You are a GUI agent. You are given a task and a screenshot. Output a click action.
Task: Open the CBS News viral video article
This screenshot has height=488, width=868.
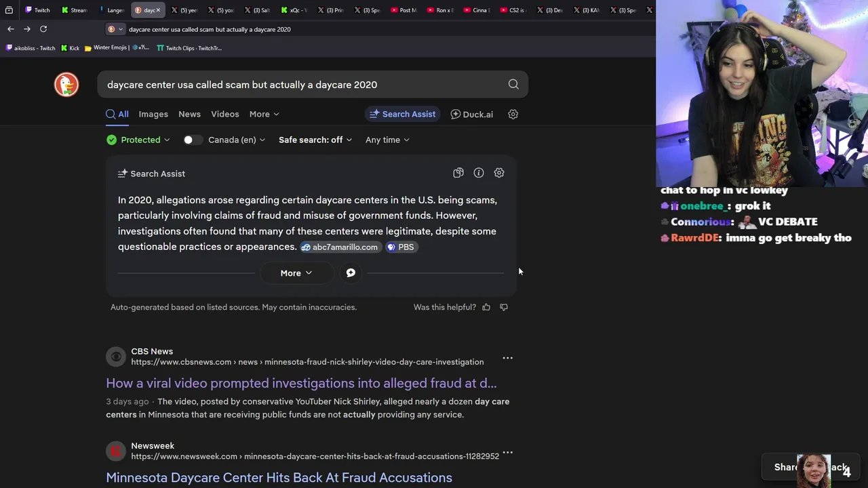pos(301,383)
